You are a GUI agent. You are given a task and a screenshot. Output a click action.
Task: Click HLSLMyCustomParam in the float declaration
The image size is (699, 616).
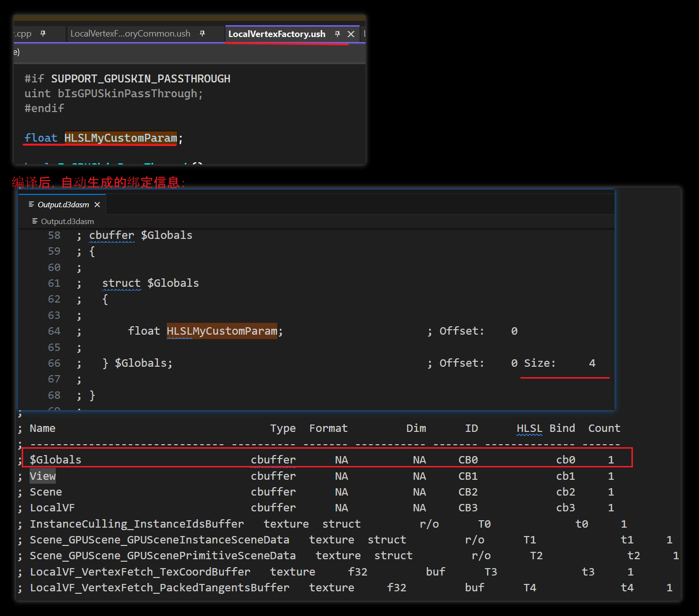pyautogui.click(x=120, y=138)
